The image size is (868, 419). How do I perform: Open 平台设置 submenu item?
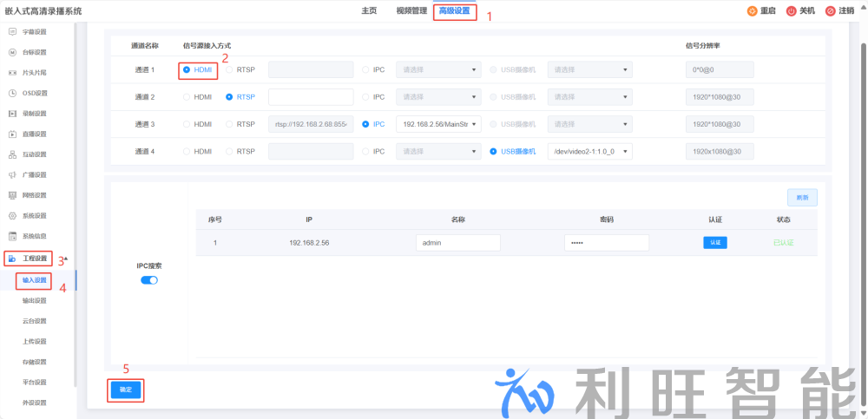click(35, 383)
